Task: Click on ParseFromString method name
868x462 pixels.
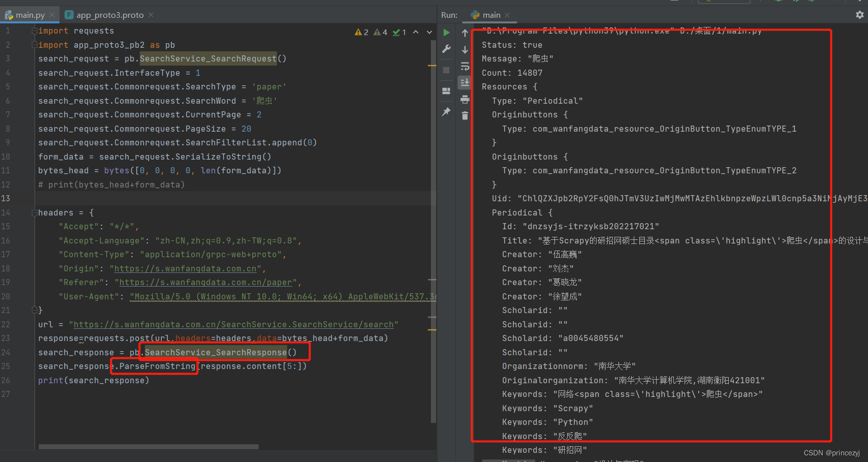Action: (x=157, y=366)
